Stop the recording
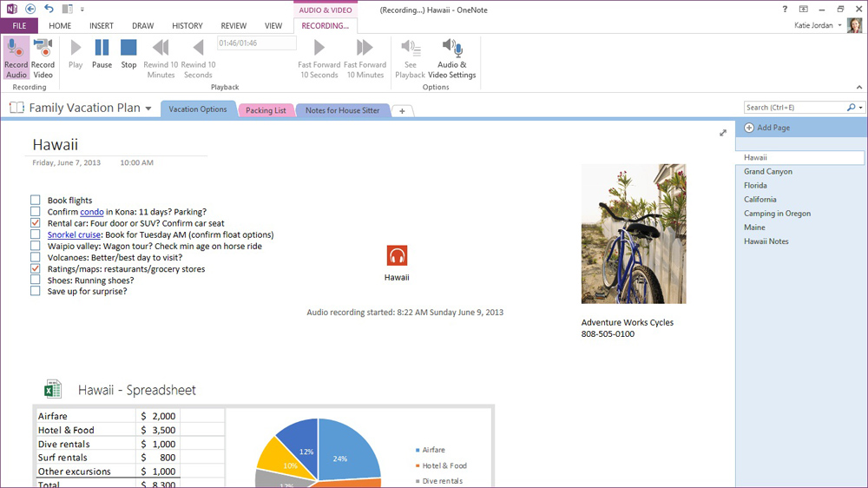This screenshot has height=488, width=868. pyautogui.click(x=128, y=55)
